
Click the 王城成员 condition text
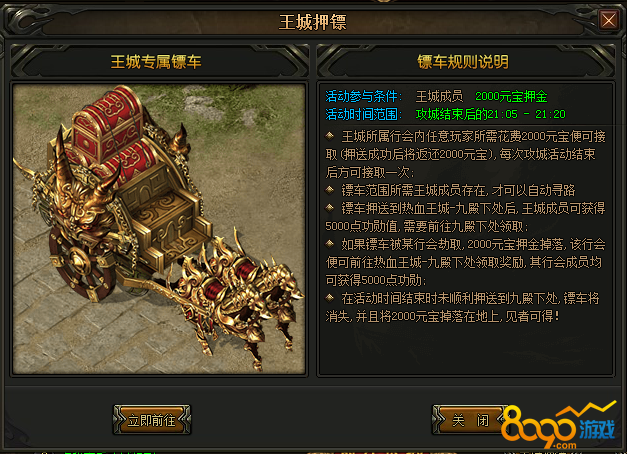point(439,96)
